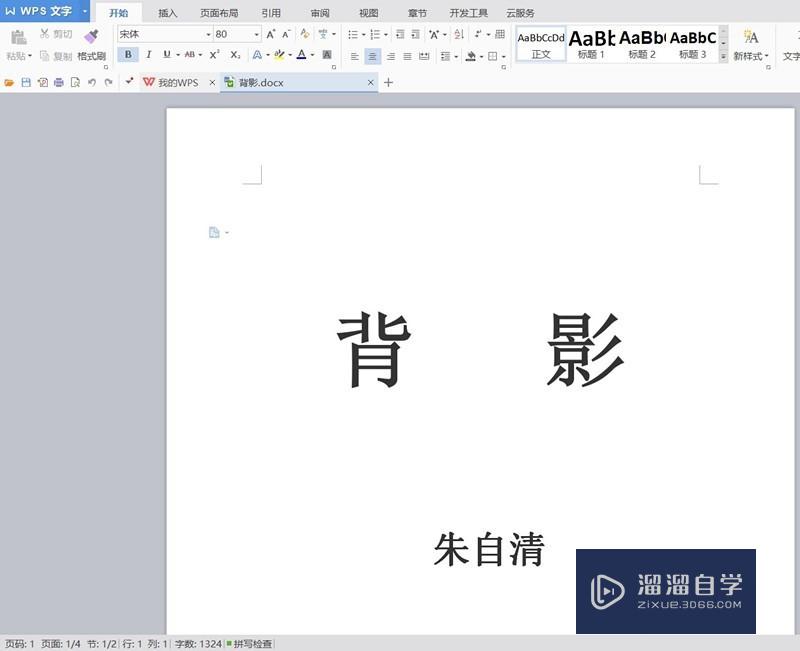The width and height of the screenshot is (800, 651).
Task: Switch to the 插入 ribbon tab
Action: (165, 13)
